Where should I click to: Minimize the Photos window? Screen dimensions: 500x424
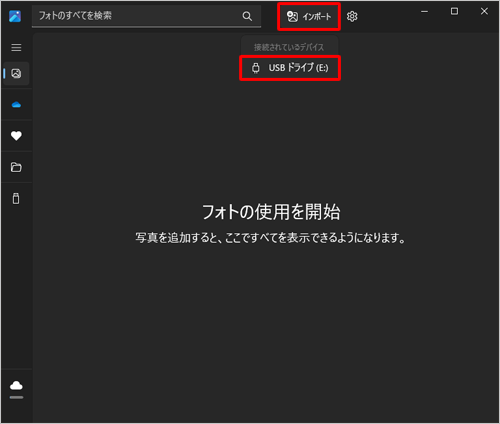424,12
